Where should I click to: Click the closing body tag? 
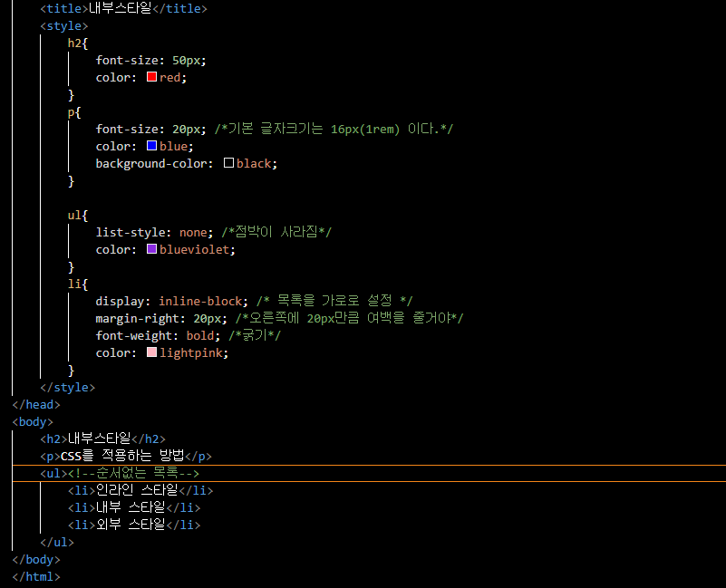click(36, 559)
